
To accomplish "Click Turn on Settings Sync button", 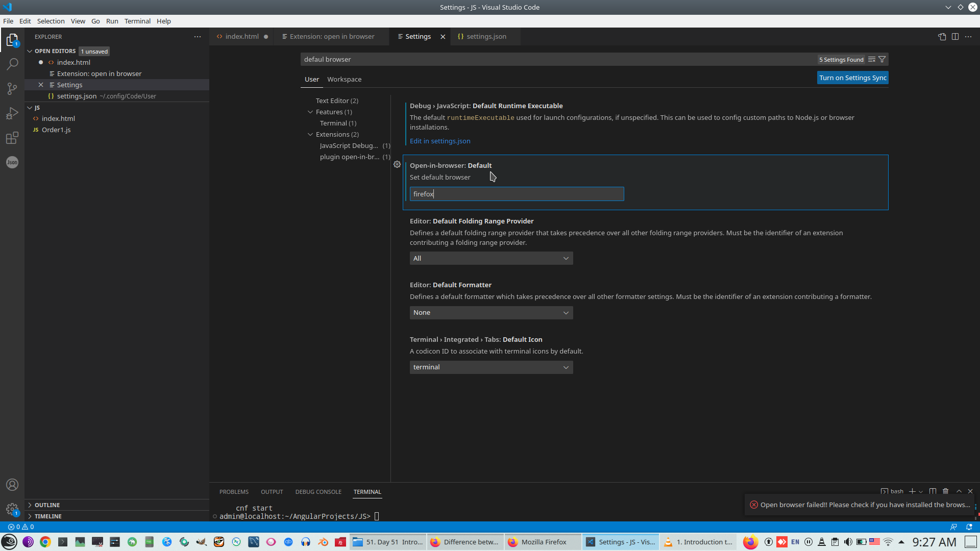I will point(852,78).
